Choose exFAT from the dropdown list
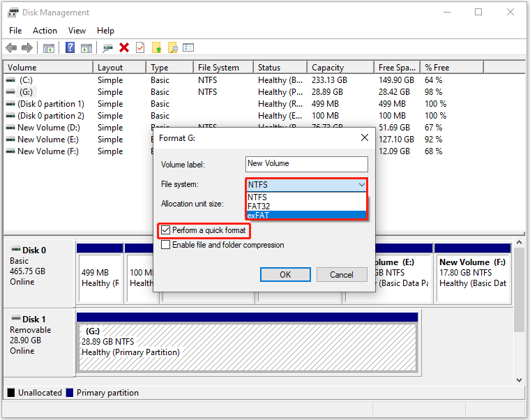The height and width of the screenshot is (420, 530). click(x=306, y=215)
